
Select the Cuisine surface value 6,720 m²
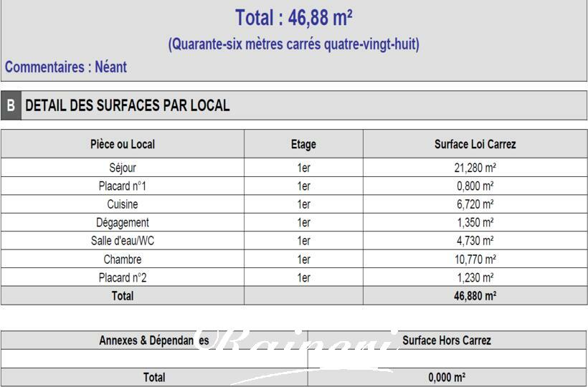tap(475, 204)
